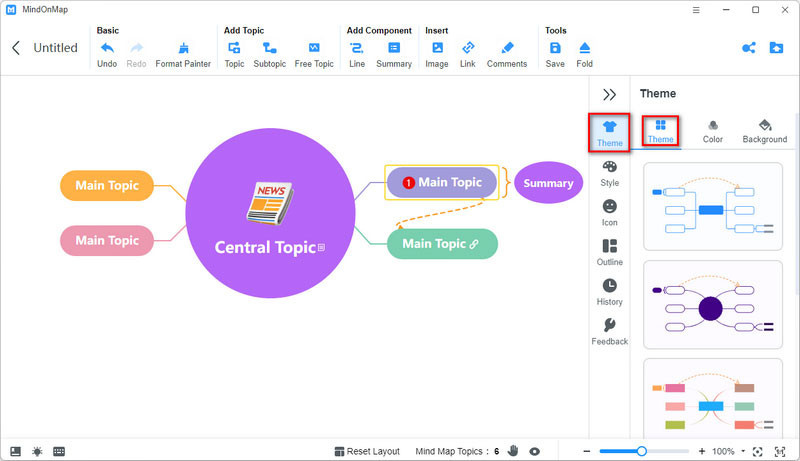
Task: Click the export folder icon
Action: pyautogui.click(x=776, y=48)
